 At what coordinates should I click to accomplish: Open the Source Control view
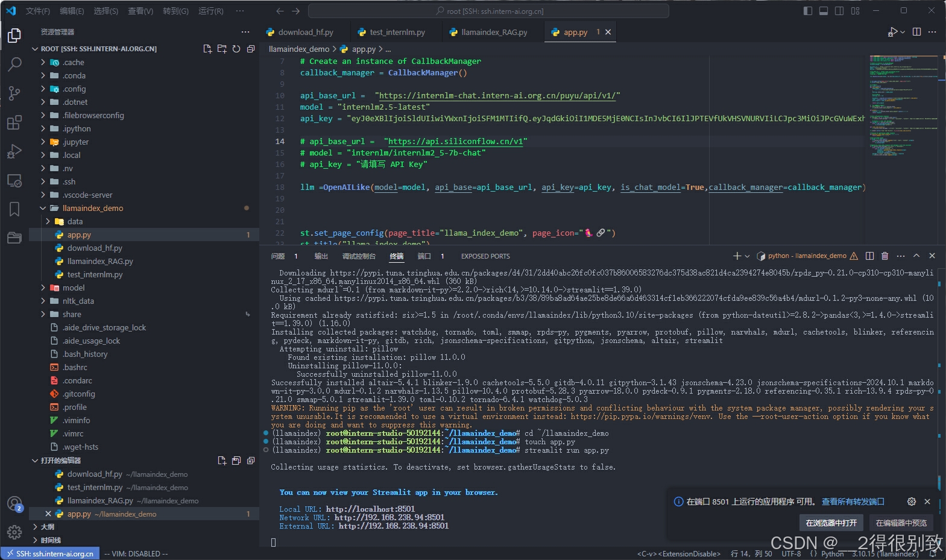[x=14, y=93]
